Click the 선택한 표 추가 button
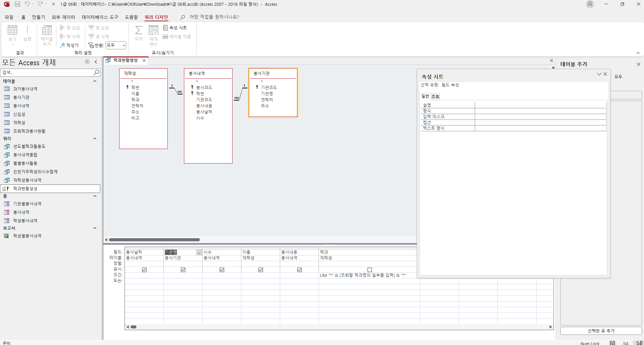Viewport: 644px width, 345px height. pyautogui.click(x=601, y=331)
